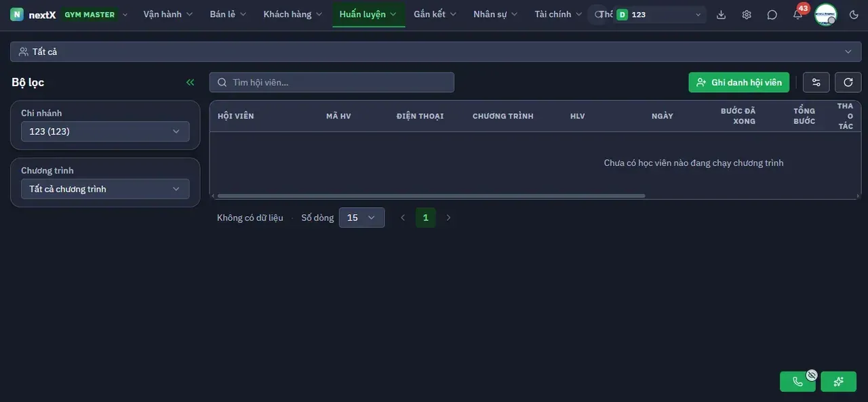
Task: Click the Tìm hội viên search field
Action: (x=332, y=82)
